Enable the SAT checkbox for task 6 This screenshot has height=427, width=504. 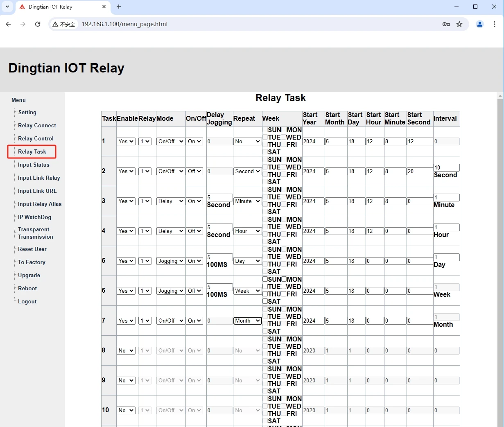[x=265, y=301]
